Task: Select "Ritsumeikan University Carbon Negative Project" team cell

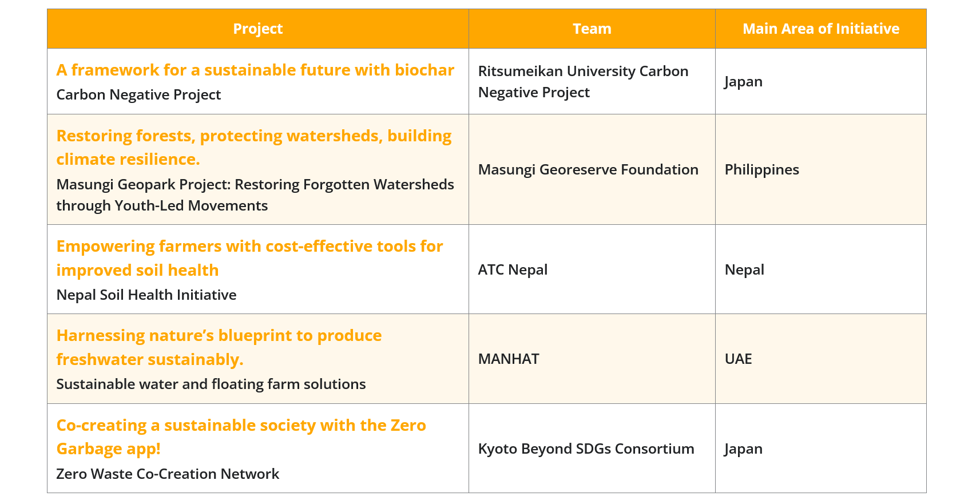Action: pos(582,82)
